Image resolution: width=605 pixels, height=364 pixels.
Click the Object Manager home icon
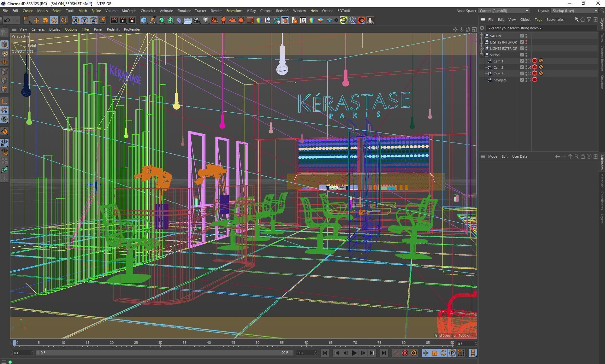(583, 20)
